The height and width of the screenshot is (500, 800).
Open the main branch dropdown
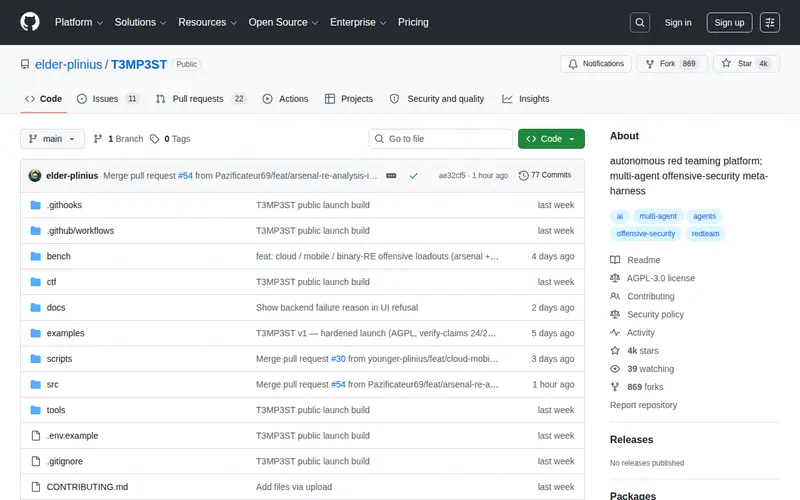52,139
